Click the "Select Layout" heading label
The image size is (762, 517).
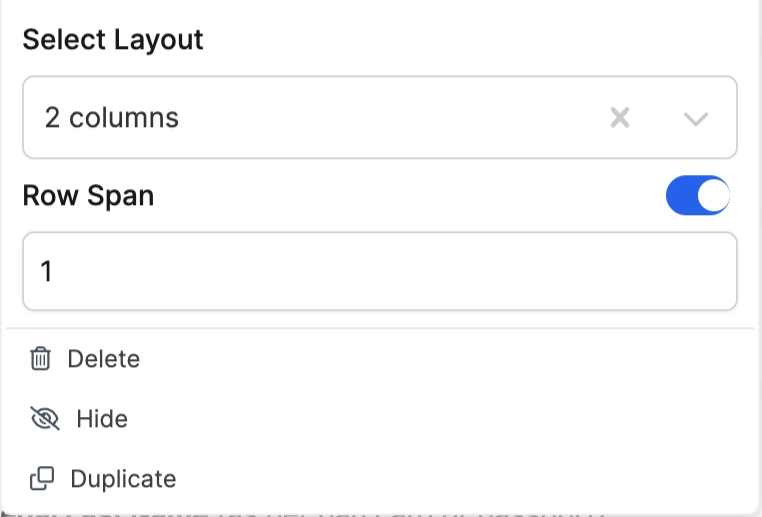coord(113,40)
